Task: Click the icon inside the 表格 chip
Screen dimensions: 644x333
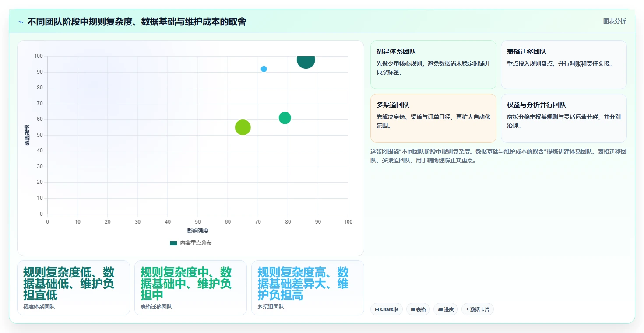Action: 413,309
